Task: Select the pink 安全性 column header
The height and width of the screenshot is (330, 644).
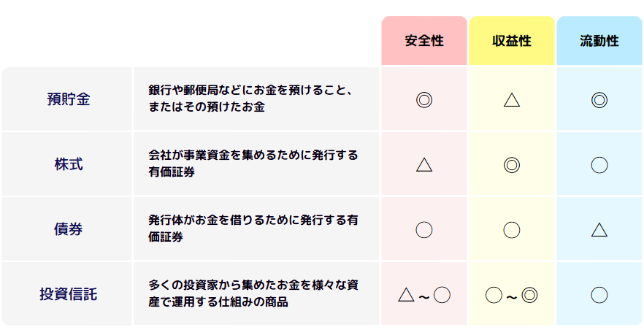Action: click(x=424, y=41)
